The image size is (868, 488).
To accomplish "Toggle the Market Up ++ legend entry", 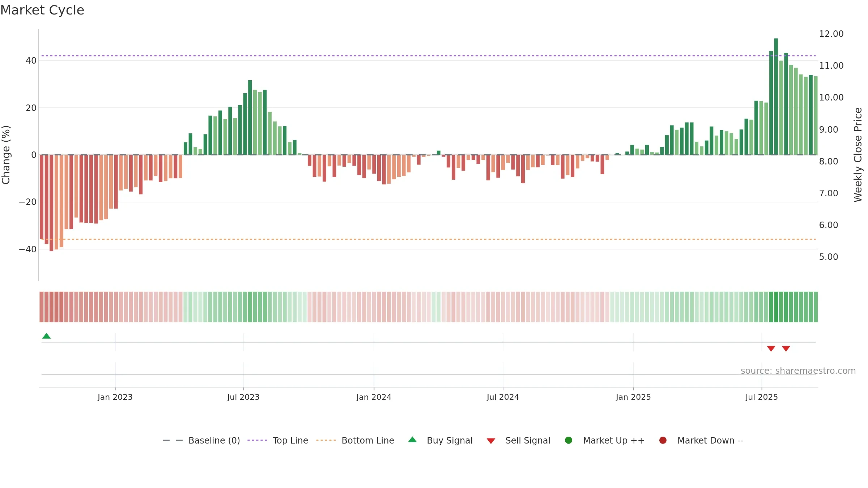I will point(605,441).
